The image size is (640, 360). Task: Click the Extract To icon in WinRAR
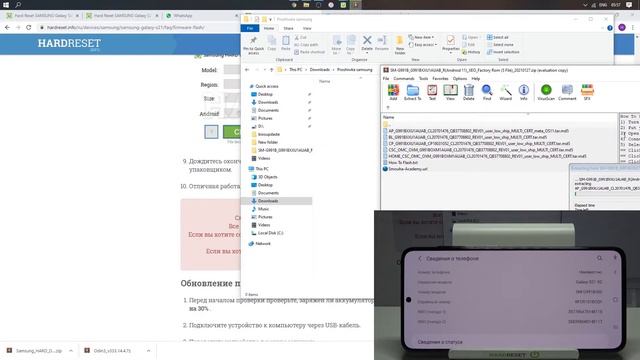pyautogui.click(x=412, y=92)
